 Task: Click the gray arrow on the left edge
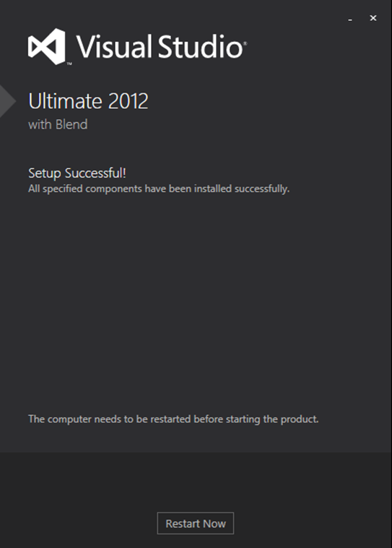8,101
